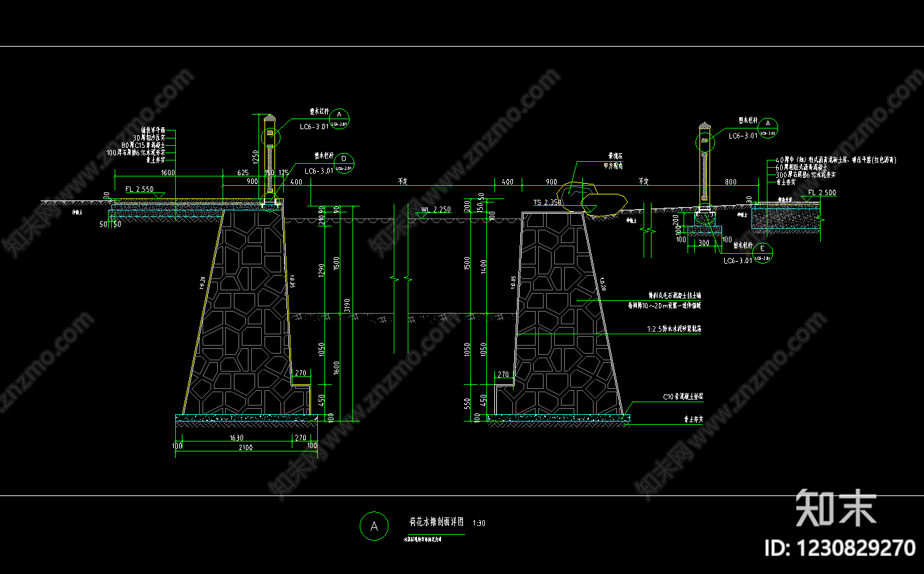Click the 1:2.5 waterproof mortar annotation label
Image resolution: width=924 pixels, height=574 pixels.
coord(676,329)
